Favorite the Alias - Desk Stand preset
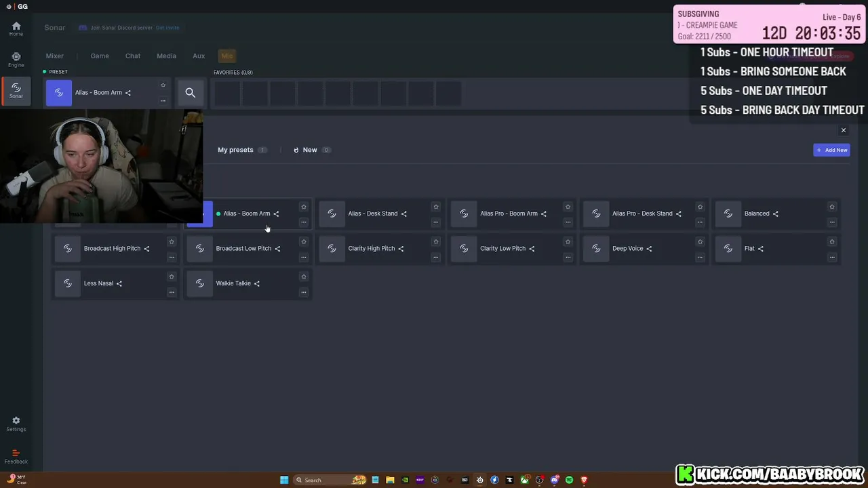The height and width of the screenshot is (488, 868). coord(435,207)
